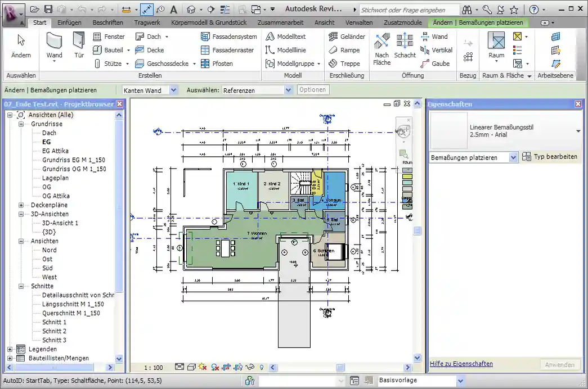This screenshot has height=389, width=588.
Task: Switch to the Einfügen ribbon tab
Action: coord(69,22)
